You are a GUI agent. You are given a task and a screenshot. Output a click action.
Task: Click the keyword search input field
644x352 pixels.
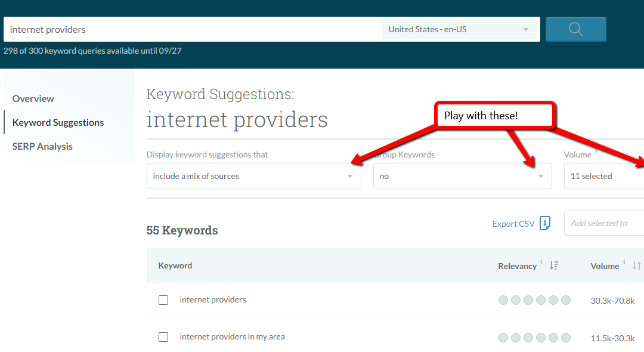(x=191, y=29)
